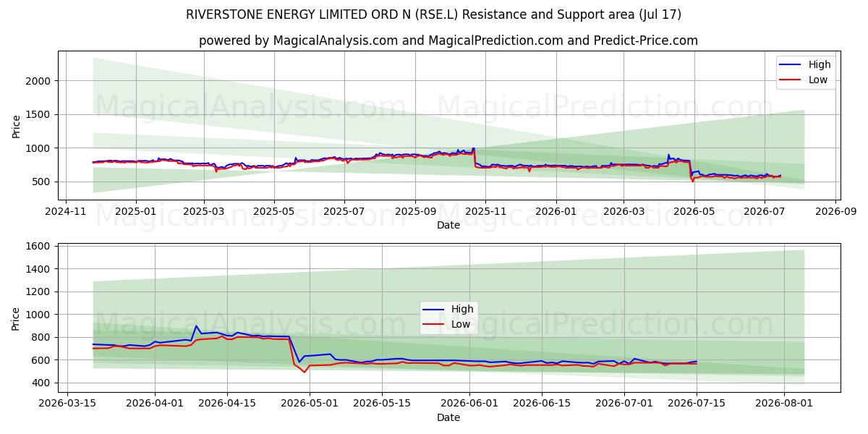
Task: Click bottom chart x-axis label '2026-07-15'
Action: coord(697,404)
